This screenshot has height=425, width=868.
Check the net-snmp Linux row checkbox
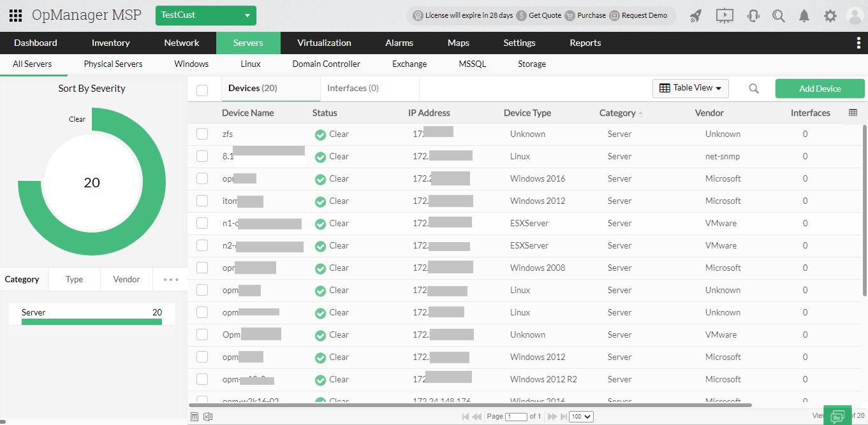tap(202, 156)
